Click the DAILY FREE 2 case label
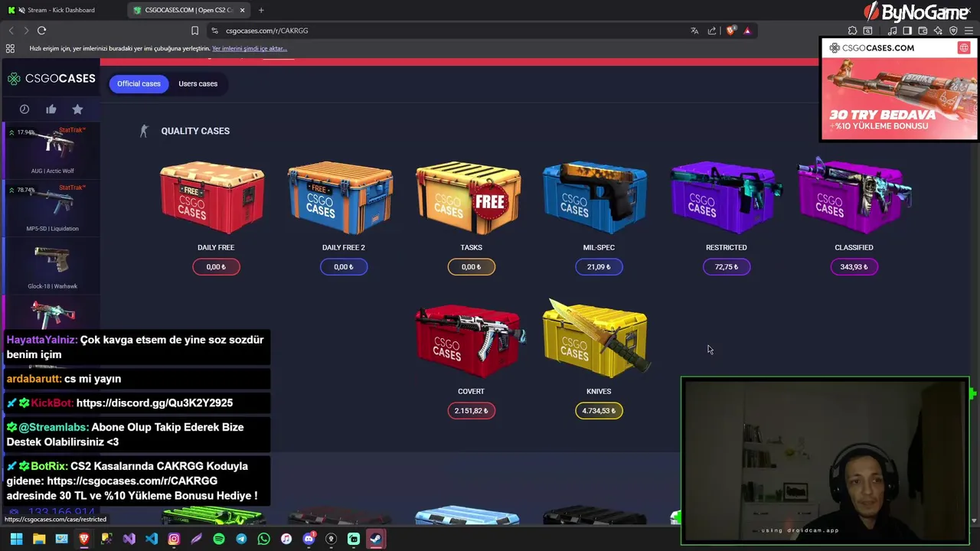The width and height of the screenshot is (980, 551). 343,247
